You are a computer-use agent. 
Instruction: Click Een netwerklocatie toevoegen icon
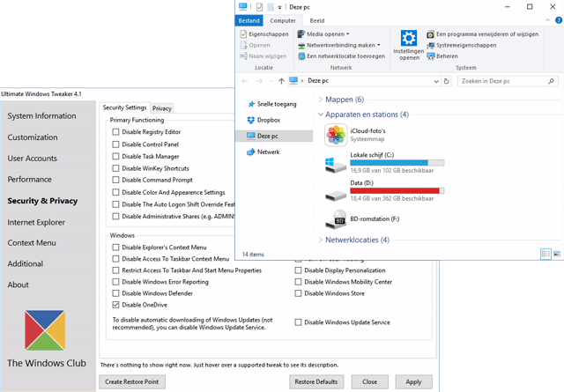[301, 56]
